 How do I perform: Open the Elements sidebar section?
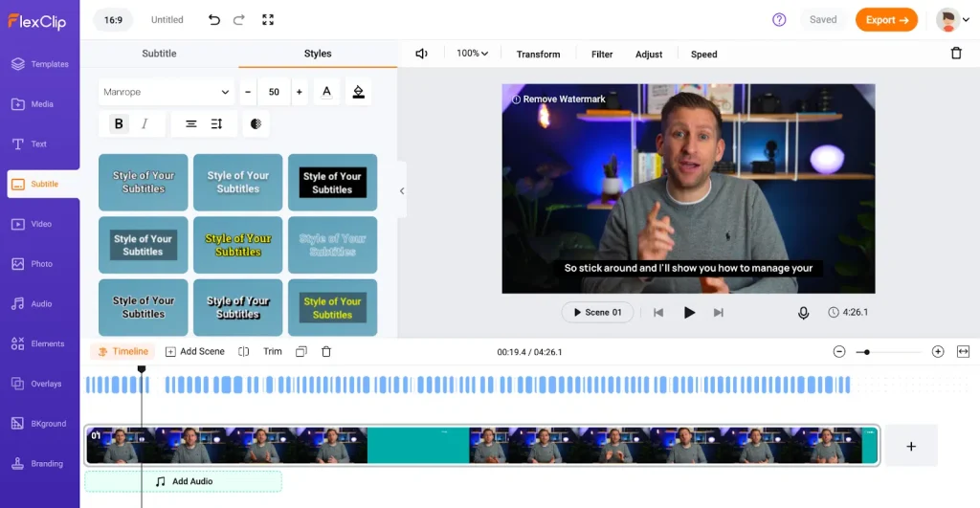coord(39,343)
